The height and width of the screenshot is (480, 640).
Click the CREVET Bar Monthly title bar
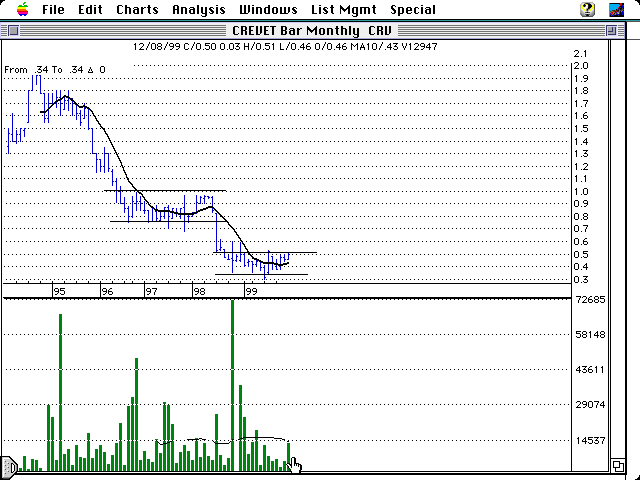tap(312, 31)
